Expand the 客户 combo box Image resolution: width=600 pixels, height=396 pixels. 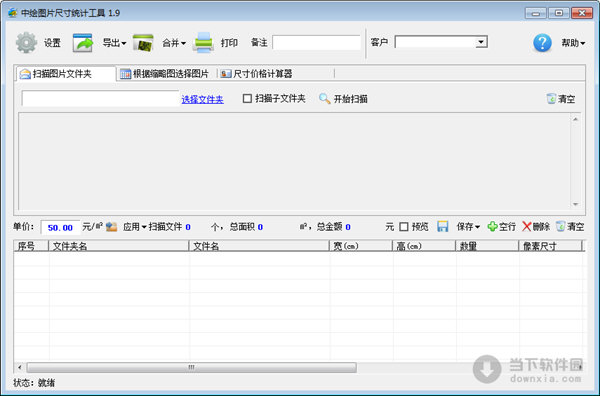481,42
